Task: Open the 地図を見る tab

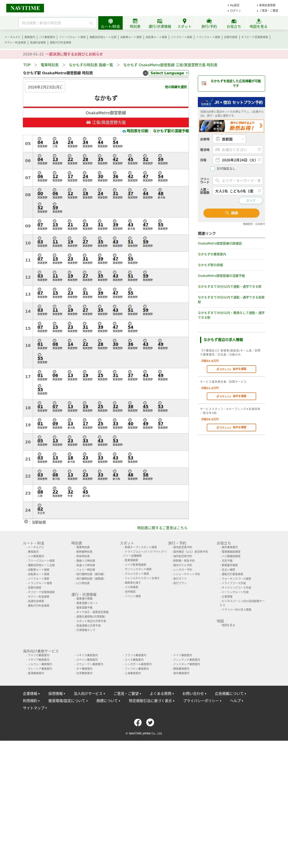Action: coord(258,23)
